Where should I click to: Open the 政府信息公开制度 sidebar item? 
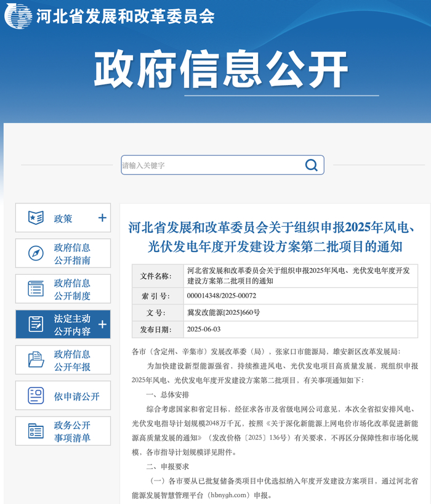(63, 288)
